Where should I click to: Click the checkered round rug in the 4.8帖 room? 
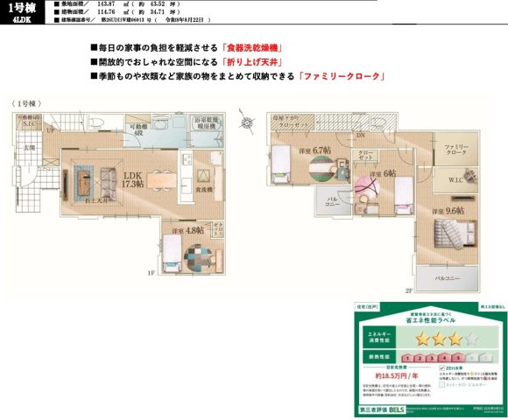click(198, 257)
